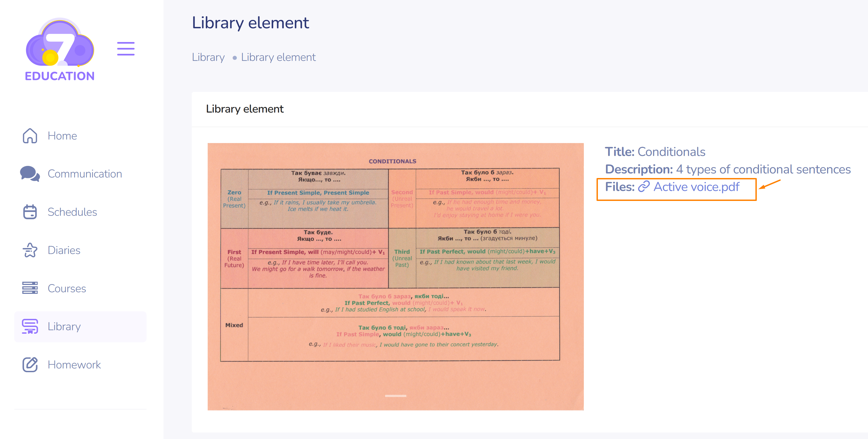Viewport: 868px width, 439px height.
Task: Click the Diaries star icon
Action: click(x=30, y=250)
